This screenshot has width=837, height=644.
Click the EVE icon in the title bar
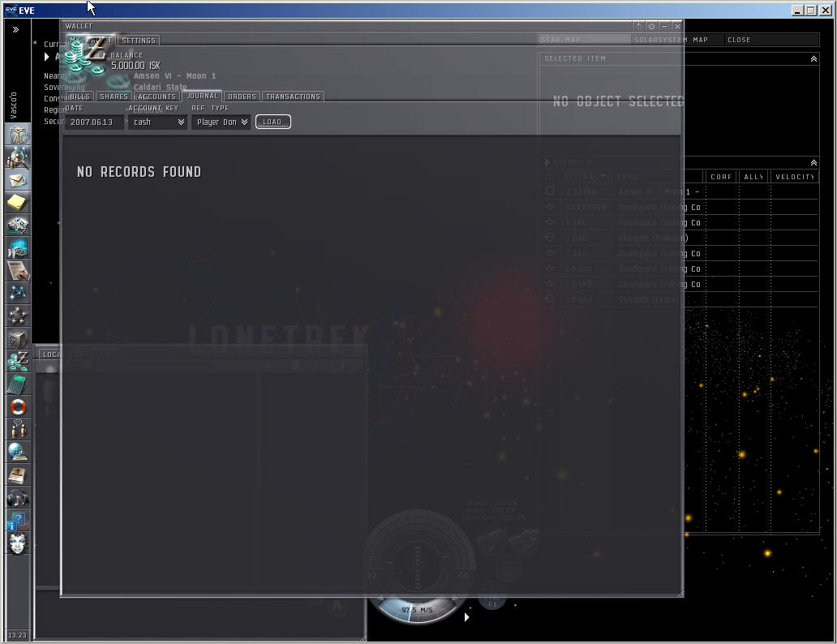point(11,10)
